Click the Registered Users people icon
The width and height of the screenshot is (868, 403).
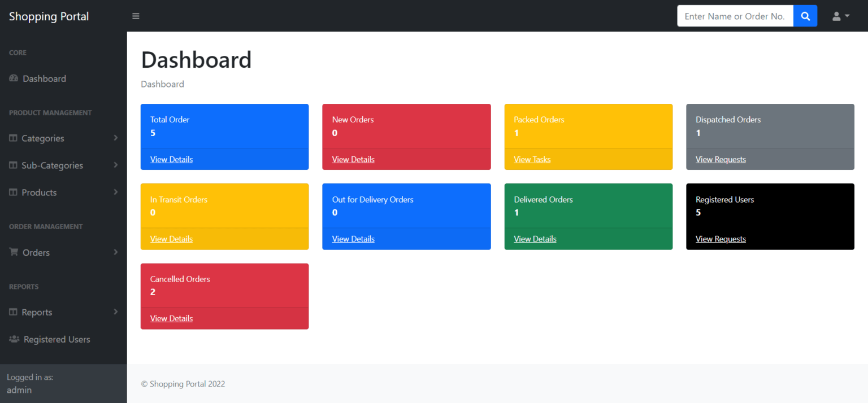[14, 339]
